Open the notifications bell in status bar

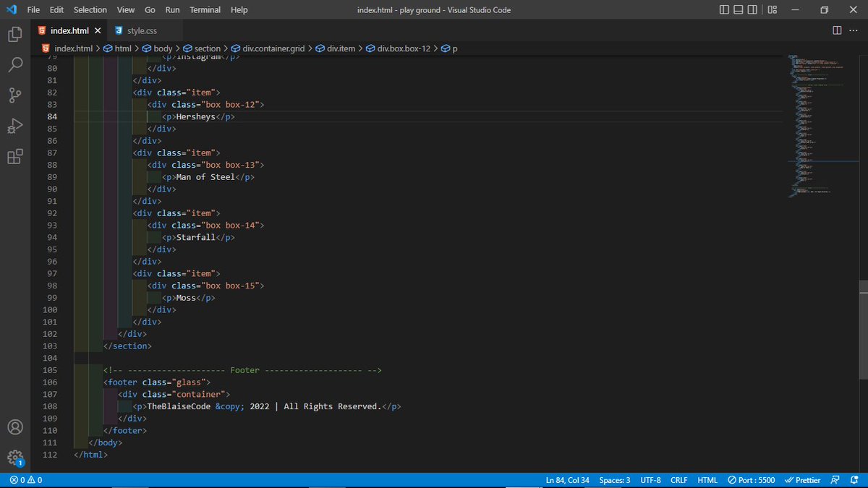(854, 480)
